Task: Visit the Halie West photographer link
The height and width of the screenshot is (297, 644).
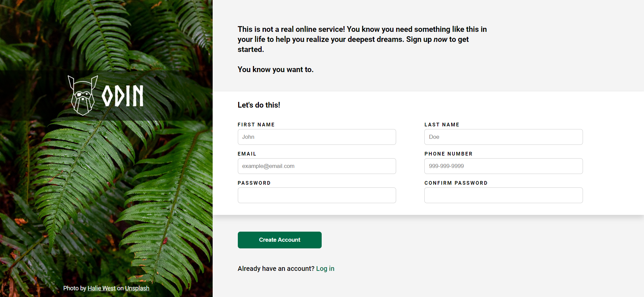Action: click(101, 288)
